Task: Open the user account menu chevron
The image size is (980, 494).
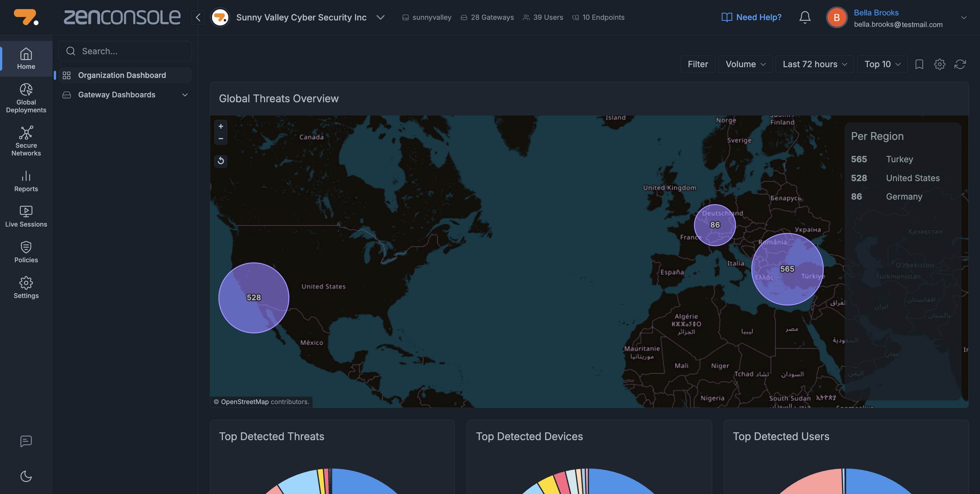Action: 964,18
